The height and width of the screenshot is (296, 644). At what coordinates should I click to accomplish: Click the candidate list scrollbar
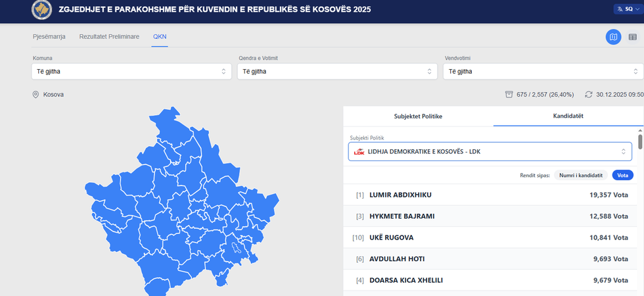[640, 138]
